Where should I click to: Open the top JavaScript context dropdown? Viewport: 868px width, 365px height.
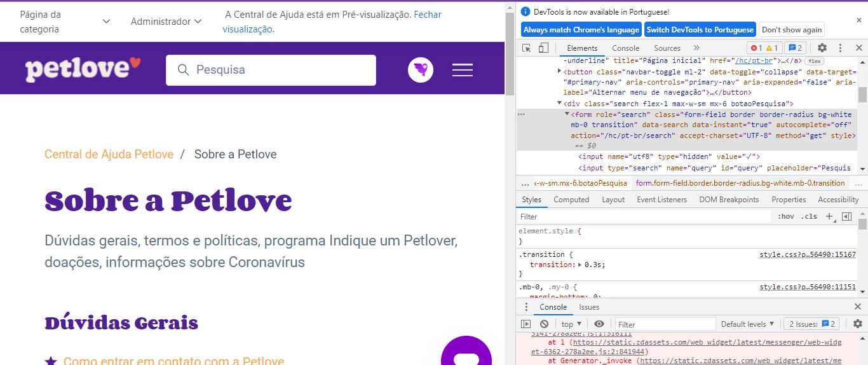[571, 324]
